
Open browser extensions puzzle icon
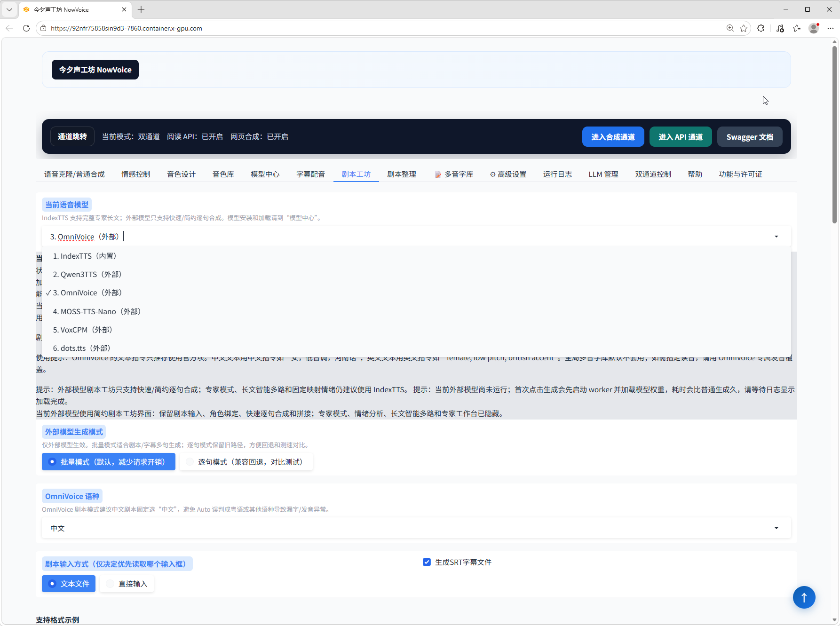(x=761, y=28)
